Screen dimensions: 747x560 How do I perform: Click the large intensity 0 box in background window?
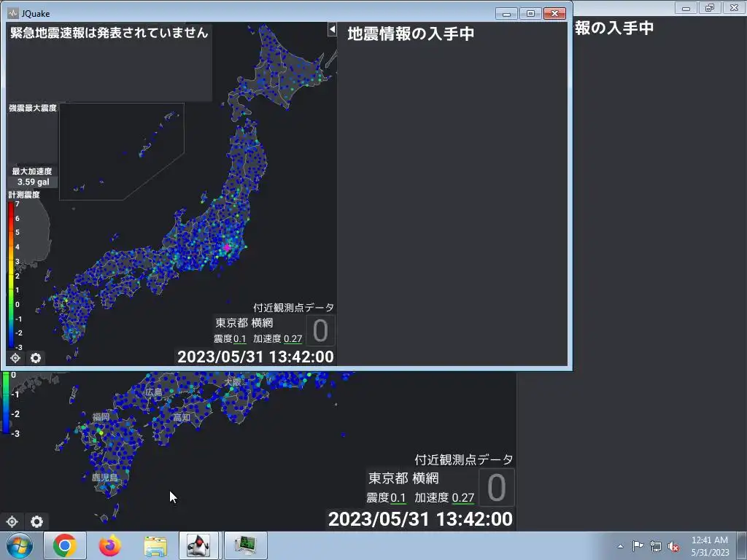(x=496, y=487)
